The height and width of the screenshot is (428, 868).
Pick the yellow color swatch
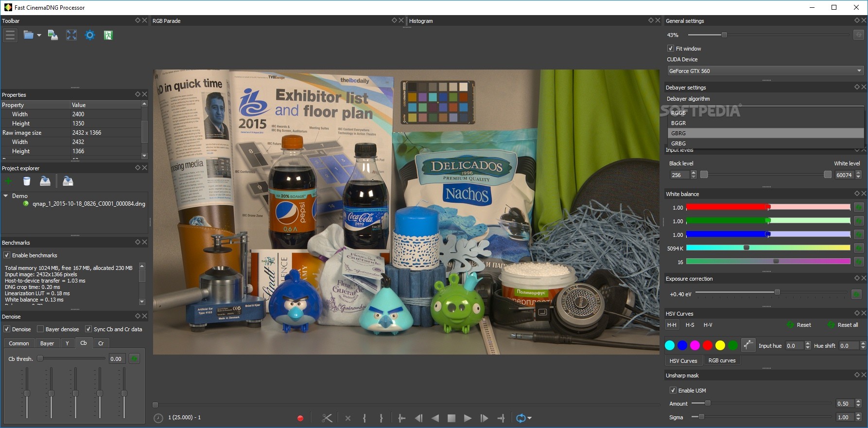point(720,345)
